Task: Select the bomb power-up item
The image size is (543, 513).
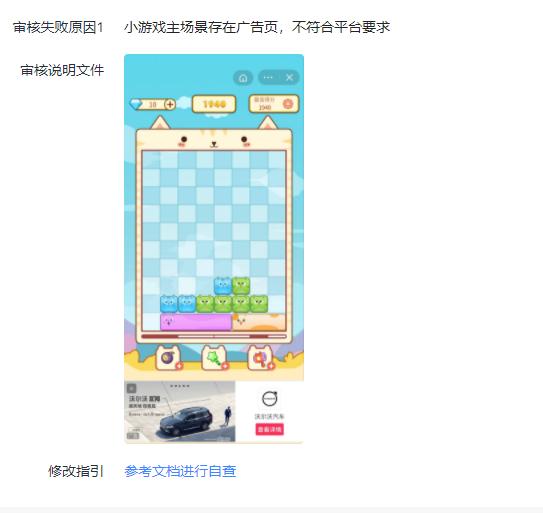Action: tap(168, 358)
